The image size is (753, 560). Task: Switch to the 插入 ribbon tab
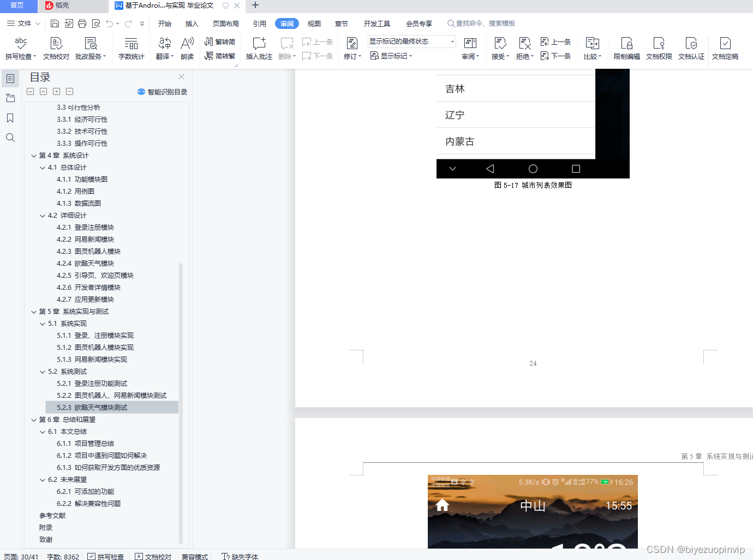(192, 23)
